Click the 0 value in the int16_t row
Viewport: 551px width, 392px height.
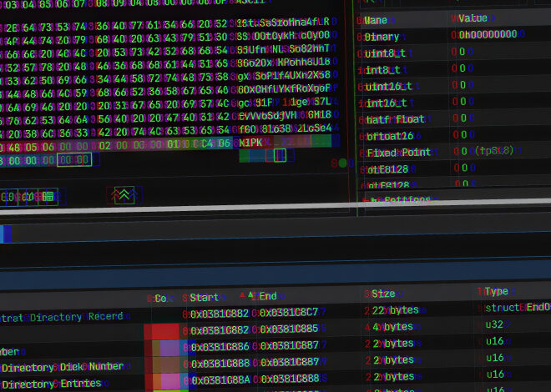463,102
